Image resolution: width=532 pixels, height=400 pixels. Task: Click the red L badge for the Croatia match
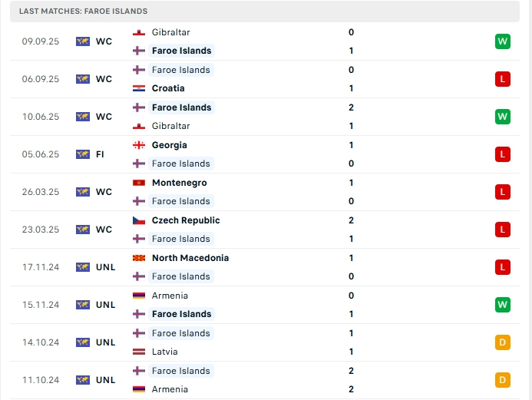pos(503,79)
